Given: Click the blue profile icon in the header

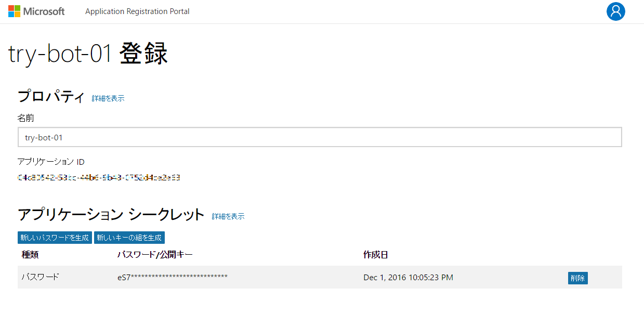Looking at the screenshot, I should click(x=615, y=11).
